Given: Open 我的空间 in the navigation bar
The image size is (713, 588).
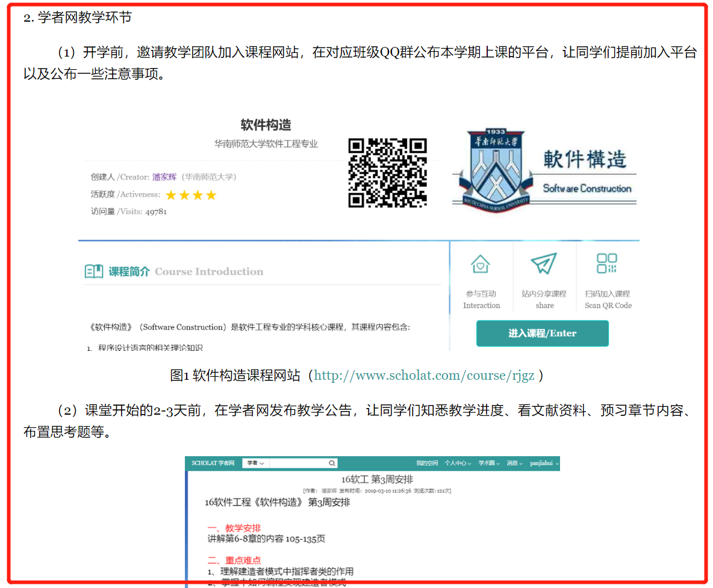Looking at the screenshot, I should [x=427, y=463].
